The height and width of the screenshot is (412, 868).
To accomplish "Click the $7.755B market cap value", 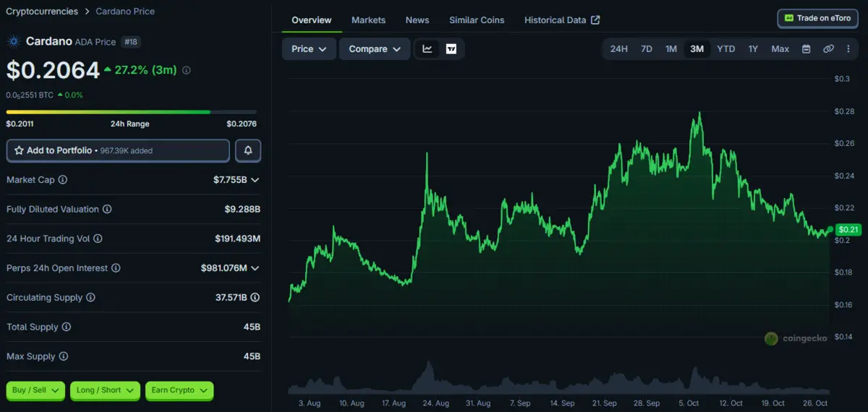I will tap(230, 179).
